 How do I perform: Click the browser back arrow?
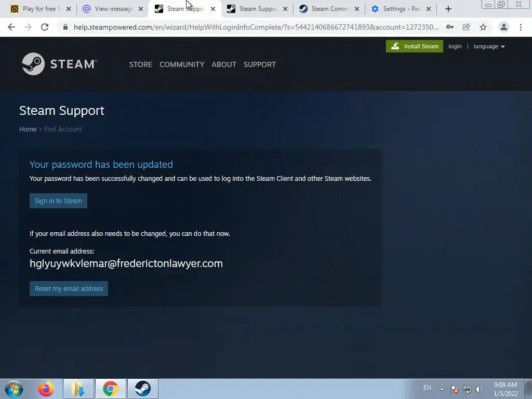[11, 27]
